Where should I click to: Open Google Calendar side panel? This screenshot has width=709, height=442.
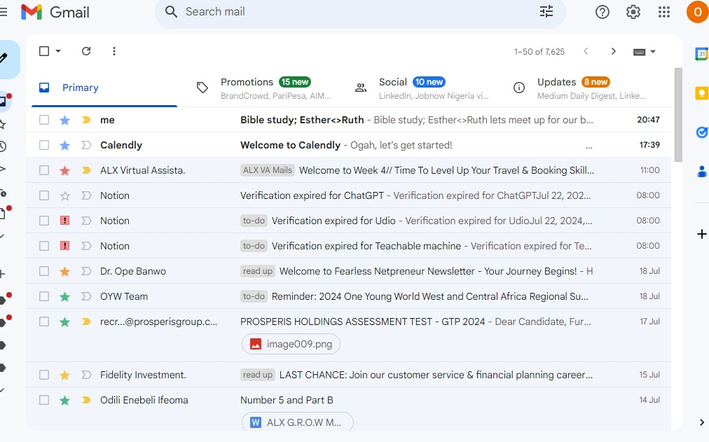tap(701, 54)
